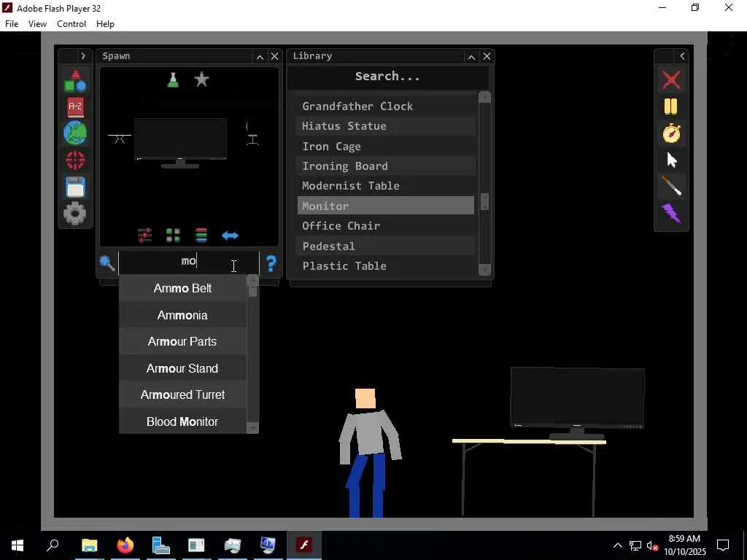Click the globe world icon
Screen dimensions: 747x560
coord(75,133)
